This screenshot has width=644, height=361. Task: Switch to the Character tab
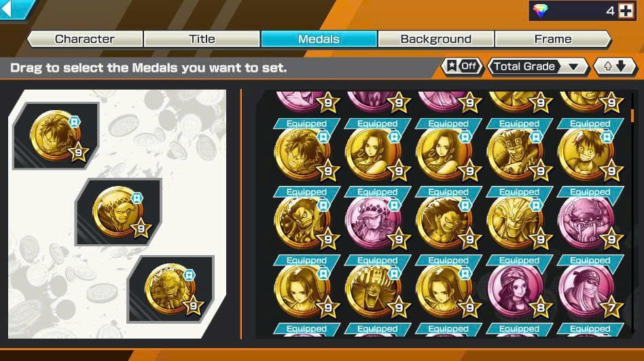85,39
